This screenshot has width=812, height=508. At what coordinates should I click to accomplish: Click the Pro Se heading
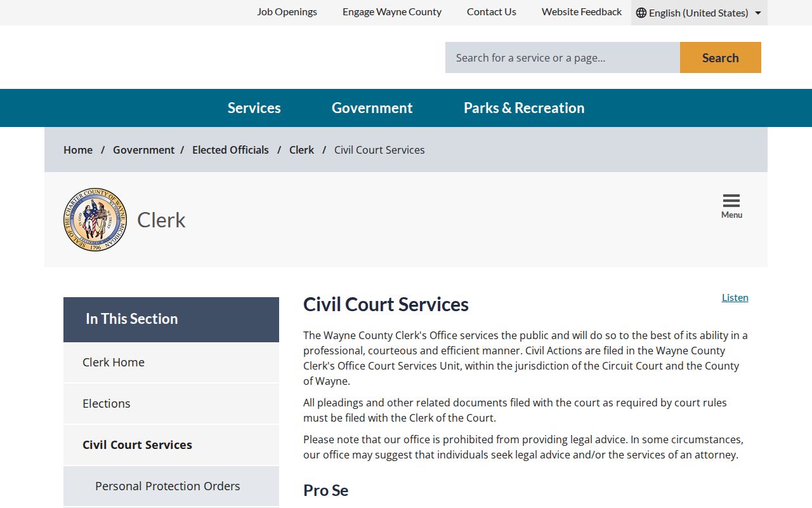point(326,490)
